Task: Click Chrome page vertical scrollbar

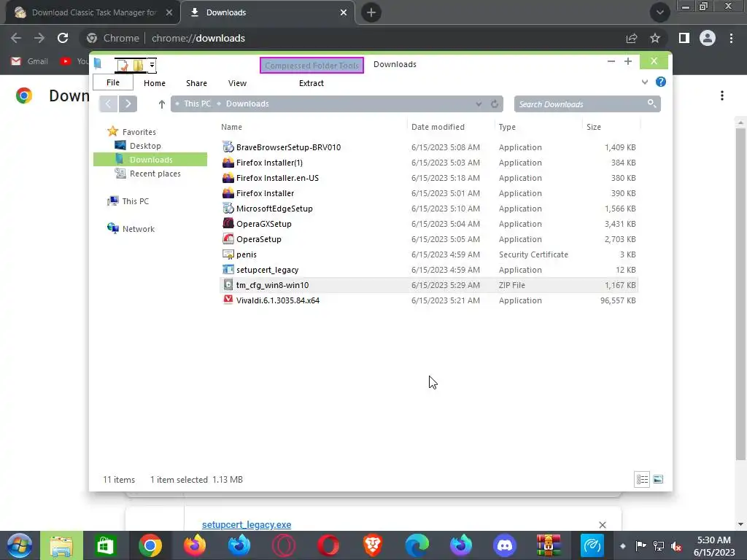Action: click(740, 293)
